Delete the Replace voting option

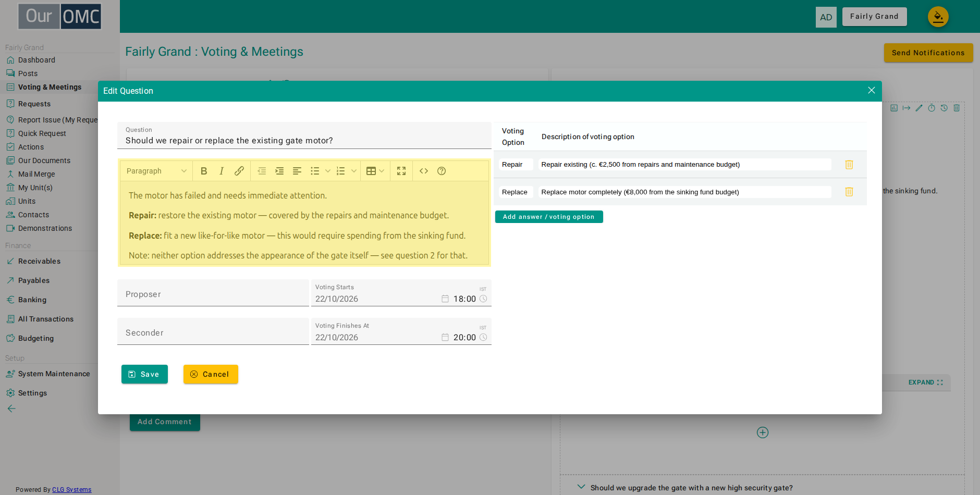click(x=849, y=192)
